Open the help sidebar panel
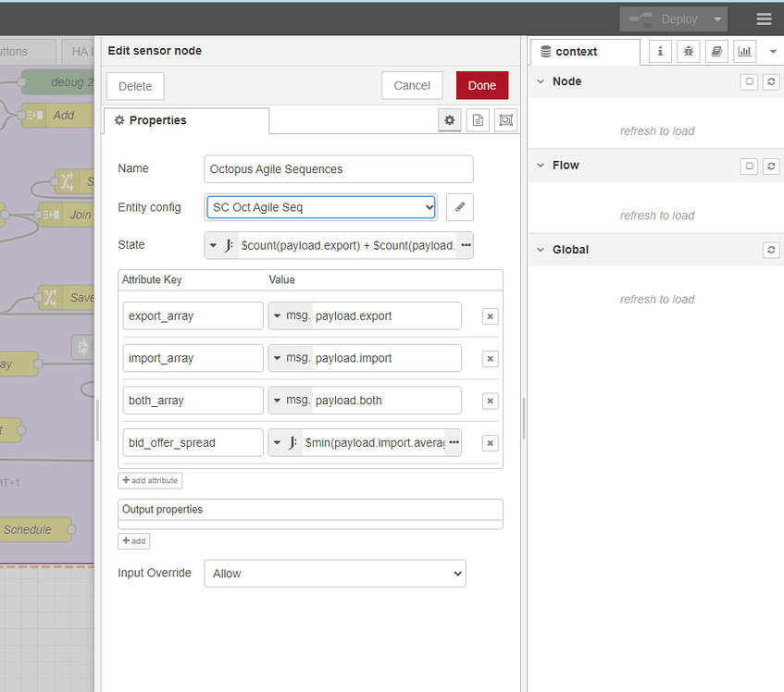Screen dimensions: 784x692 pyautogui.click(x=716, y=51)
